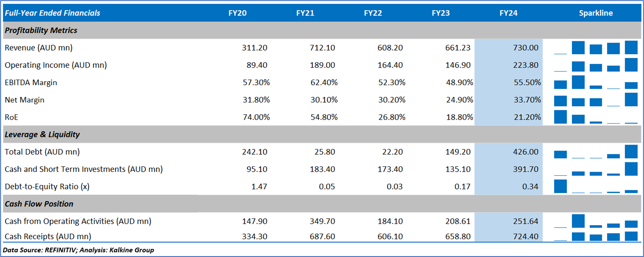Click the FY20 column header
The height and width of the screenshot is (257, 644).
[237, 13]
